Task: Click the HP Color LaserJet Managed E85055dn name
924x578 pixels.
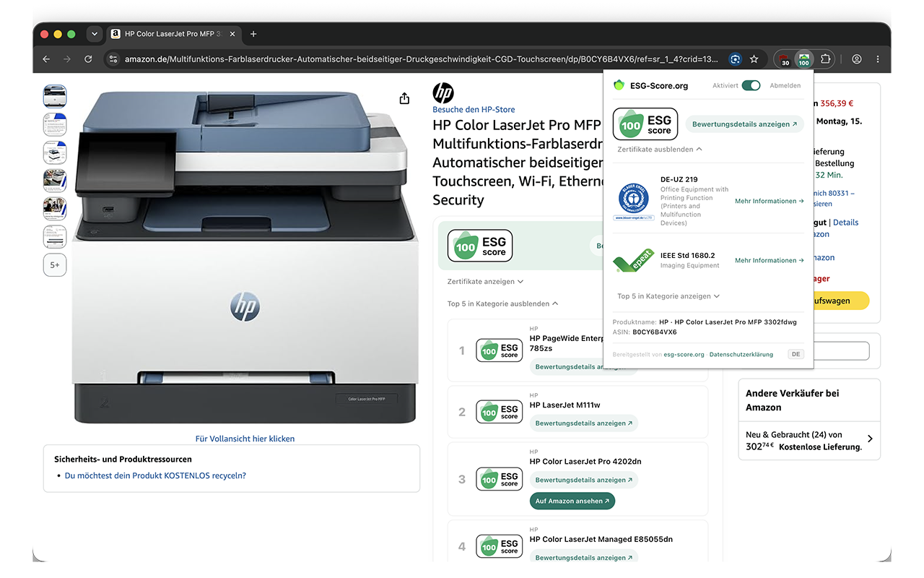Action: tap(602, 539)
